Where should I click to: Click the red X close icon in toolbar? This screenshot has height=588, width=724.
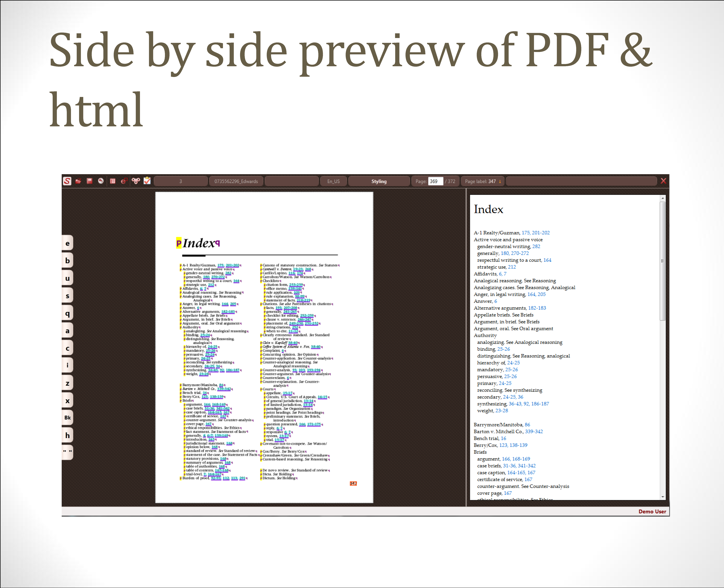pyautogui.click(x=663, y=181)
